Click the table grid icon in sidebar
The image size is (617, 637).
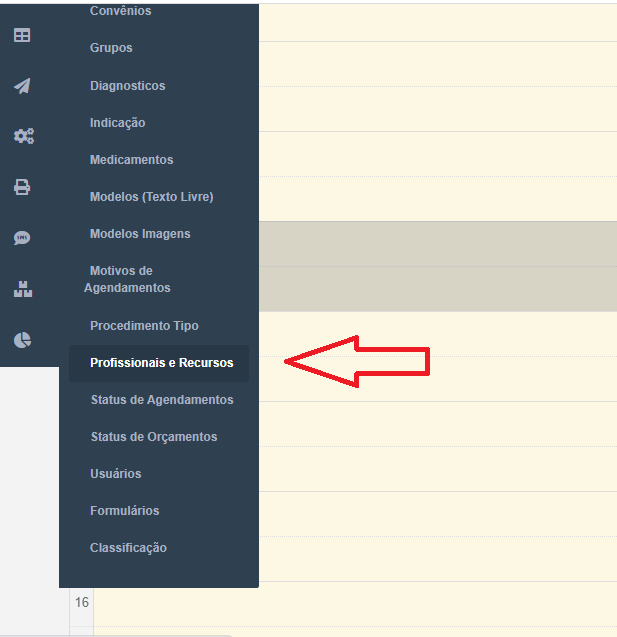(22, 35)
